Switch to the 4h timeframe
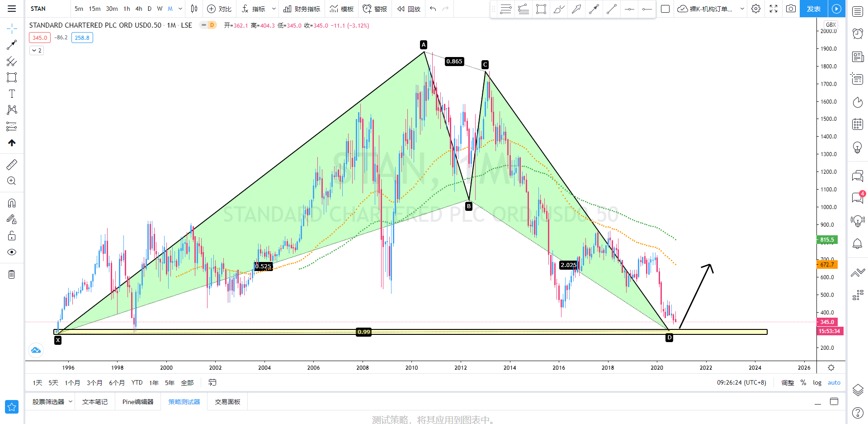Image resolution: width=868 pixels, height=424 pixels. pyautogui.click(x=139, y=9)
